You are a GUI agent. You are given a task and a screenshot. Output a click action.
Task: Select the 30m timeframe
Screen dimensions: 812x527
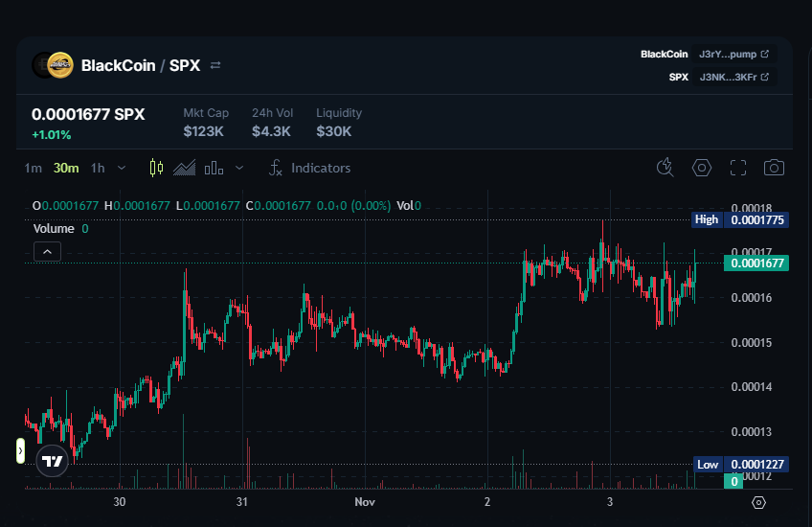coord(66,168)
